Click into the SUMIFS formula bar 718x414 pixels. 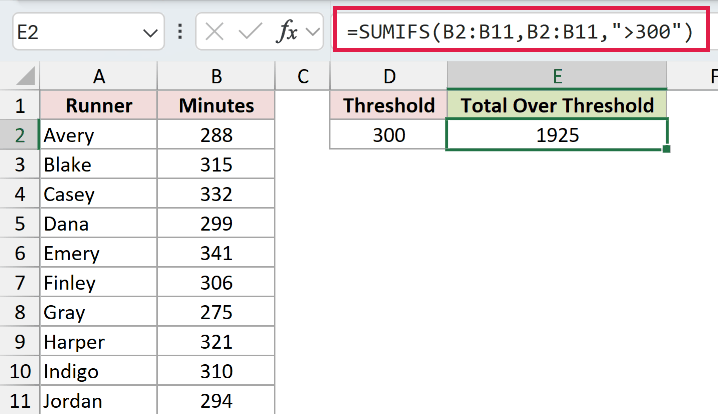pos(521,29)
